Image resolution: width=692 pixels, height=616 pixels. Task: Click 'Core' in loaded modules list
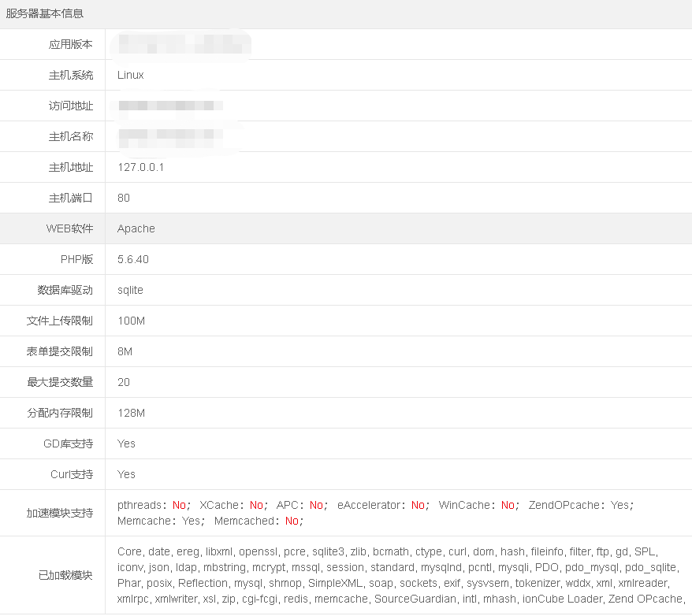pos(130,552)
